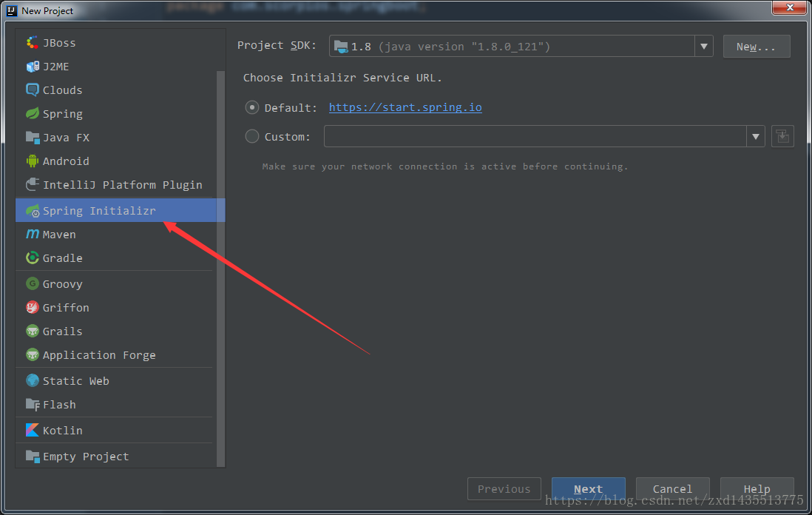Click the Griffon red icon
The width and height of the screenshot is (812, 515).
coord(32,307)
